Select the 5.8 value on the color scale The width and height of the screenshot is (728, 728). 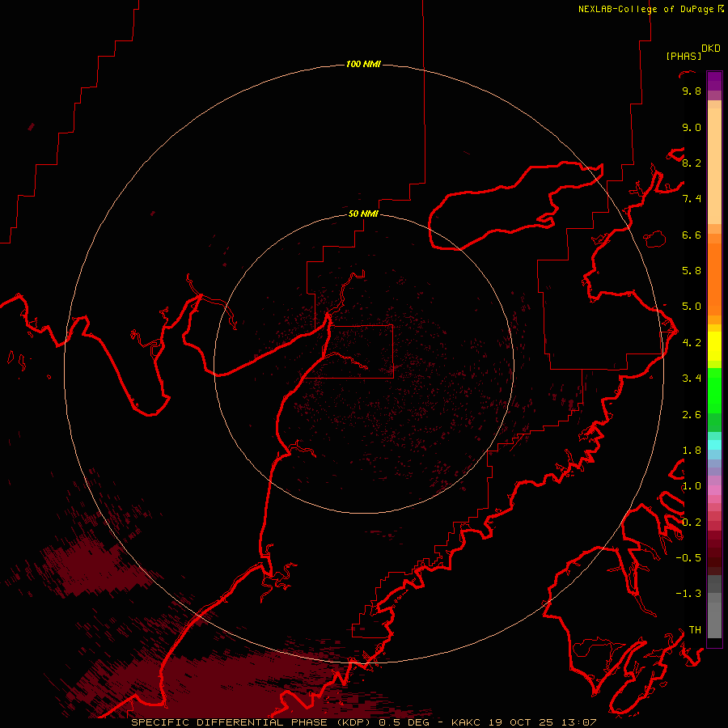(692, 271)
